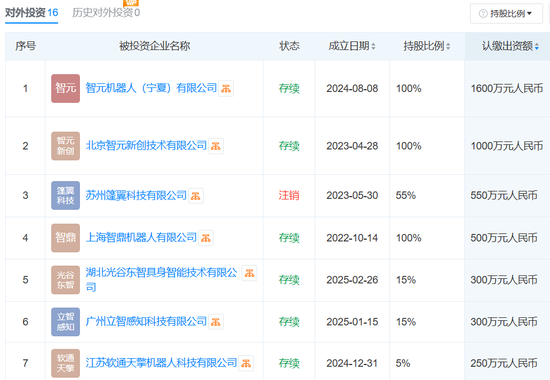Click the 智元 company logo in row 1

point(66,88)
